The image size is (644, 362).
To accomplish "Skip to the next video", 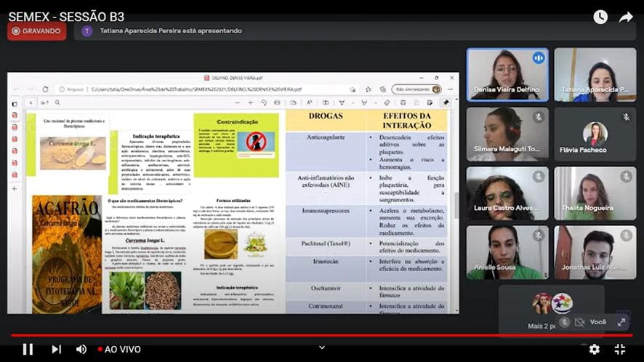I will pos(56,349).
